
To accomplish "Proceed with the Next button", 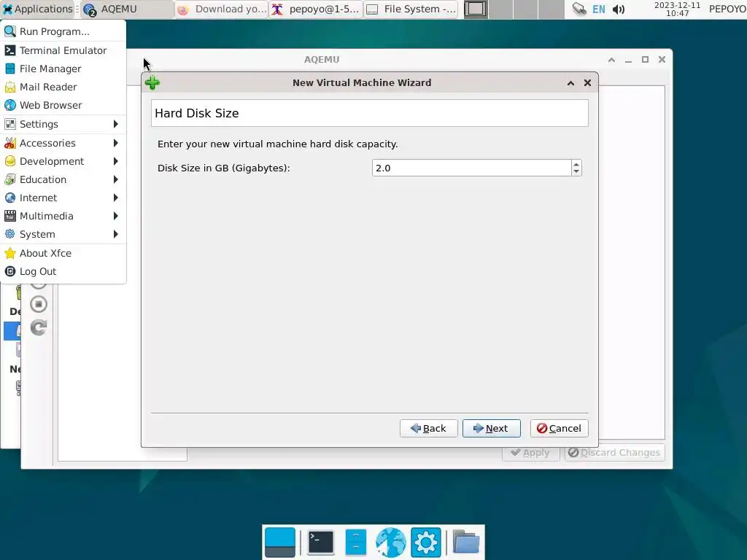I will pos(491,428).
